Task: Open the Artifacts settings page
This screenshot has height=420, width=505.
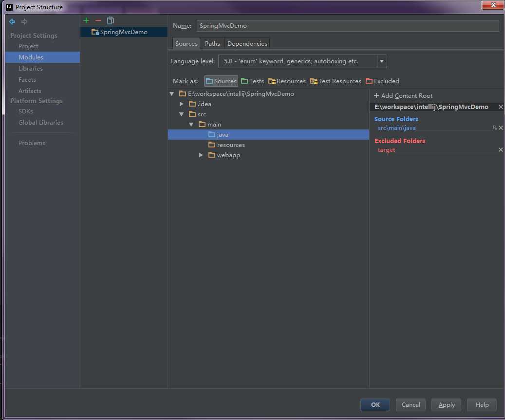Action: [30, 91]
